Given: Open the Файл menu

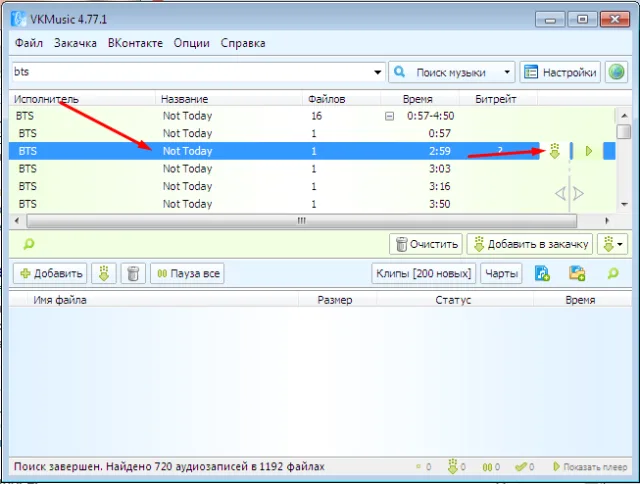Looking at the screenshot, I should [x=29, y=43].
